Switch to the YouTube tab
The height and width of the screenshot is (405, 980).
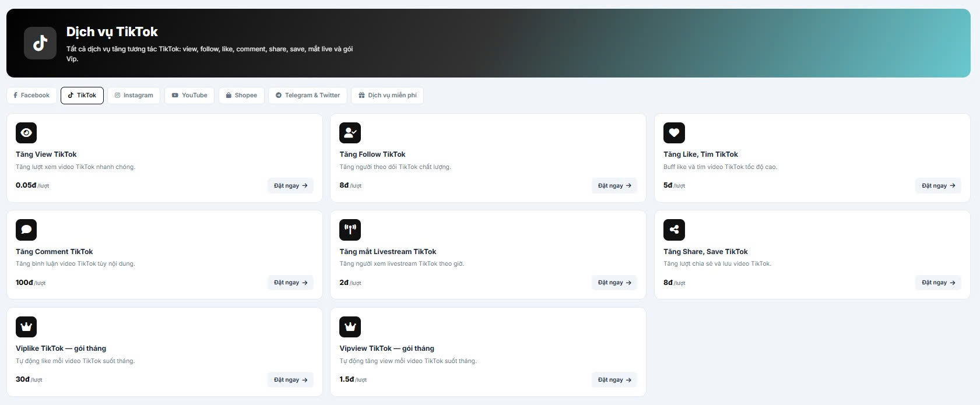(189, 96)
